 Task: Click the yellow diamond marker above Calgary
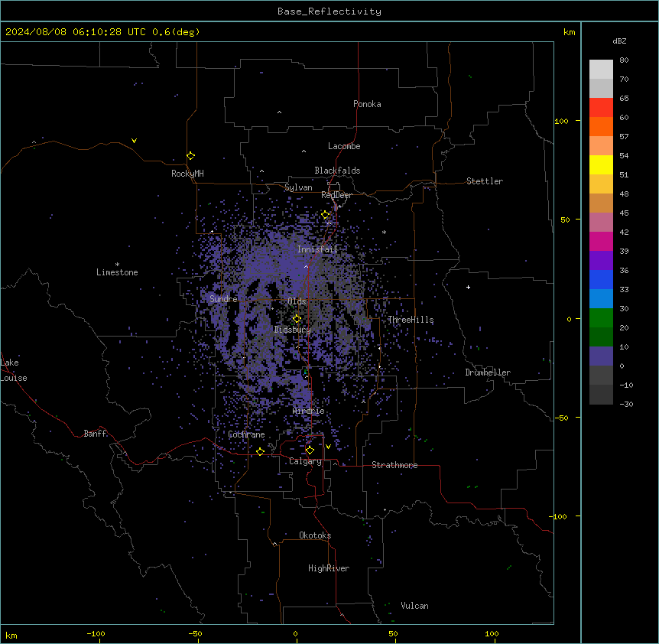(x=310, y=450)
